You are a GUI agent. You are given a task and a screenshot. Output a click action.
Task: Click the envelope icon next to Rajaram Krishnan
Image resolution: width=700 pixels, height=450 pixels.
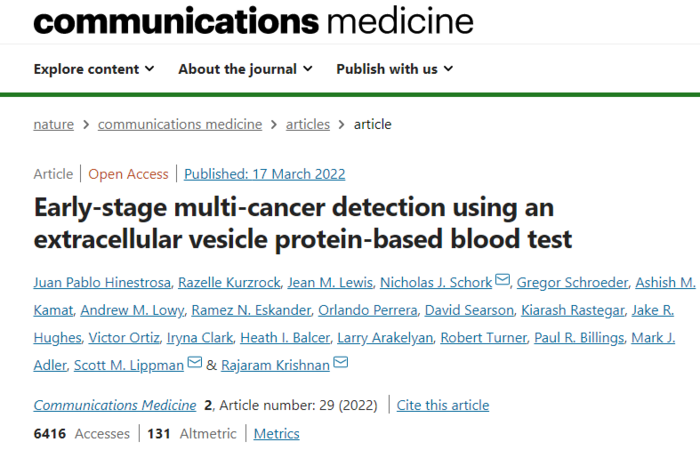pos(341,362)
